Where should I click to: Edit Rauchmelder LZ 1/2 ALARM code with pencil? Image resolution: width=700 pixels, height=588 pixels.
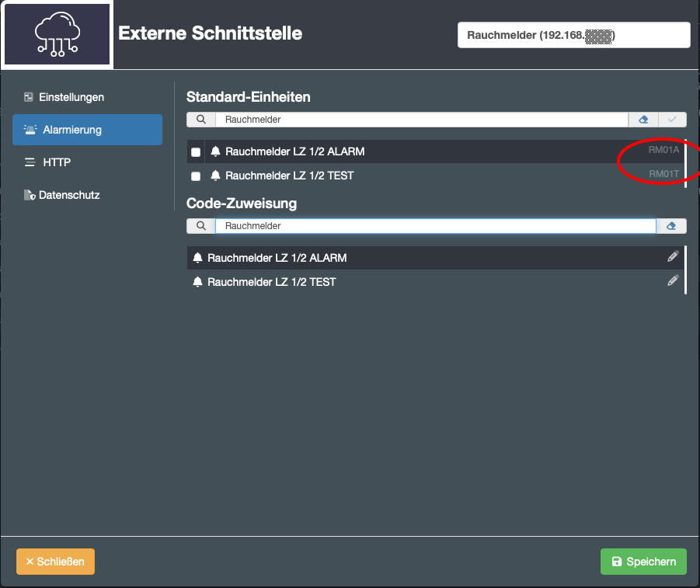coord(673,257)
